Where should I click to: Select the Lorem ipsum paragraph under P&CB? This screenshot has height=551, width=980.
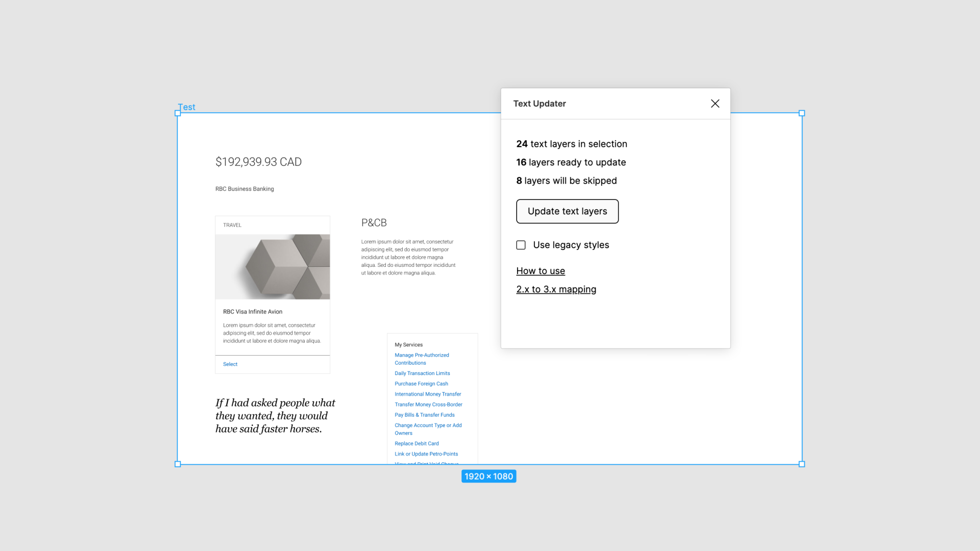click(x=408, y=257)
